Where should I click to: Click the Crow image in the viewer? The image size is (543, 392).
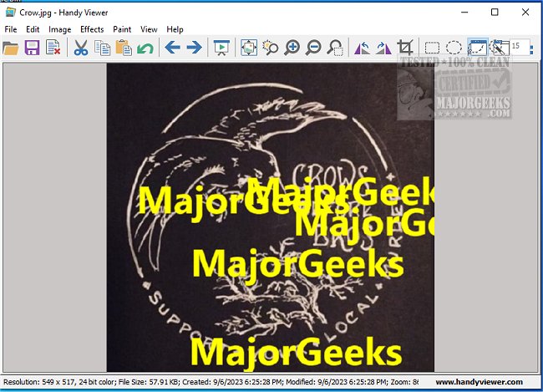tap(270, 217)
